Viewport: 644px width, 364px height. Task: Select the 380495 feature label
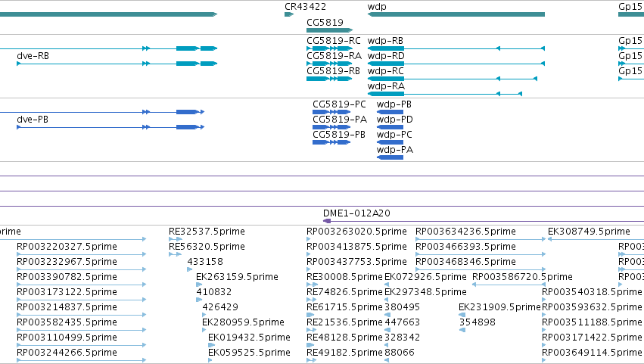[x=402, y=307]
